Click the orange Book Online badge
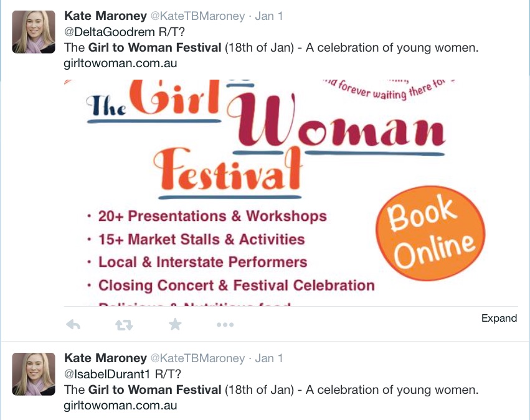Image resolution: width=530 pixels, height=420 pixels. 430,230
